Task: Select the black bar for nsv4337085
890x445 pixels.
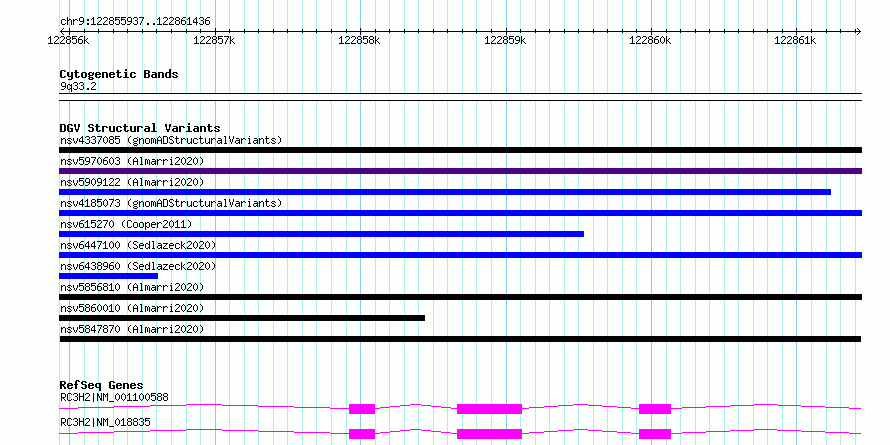Action: [x=460, y=150]
